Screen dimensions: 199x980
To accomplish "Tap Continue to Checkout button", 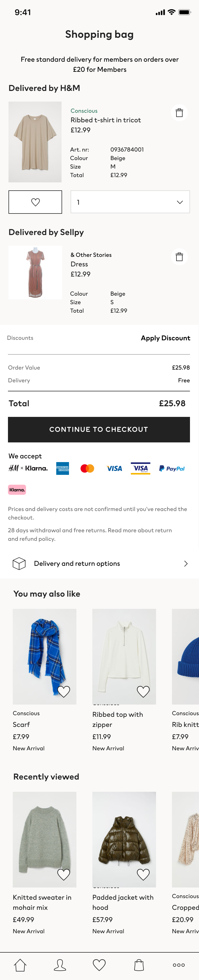I will point(99,429).
